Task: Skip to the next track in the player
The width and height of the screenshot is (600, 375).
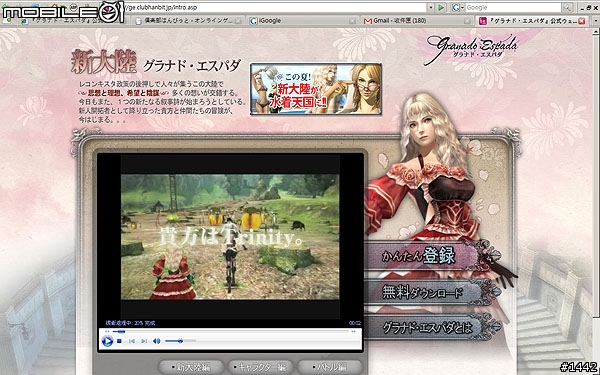Action: (144, 341)
